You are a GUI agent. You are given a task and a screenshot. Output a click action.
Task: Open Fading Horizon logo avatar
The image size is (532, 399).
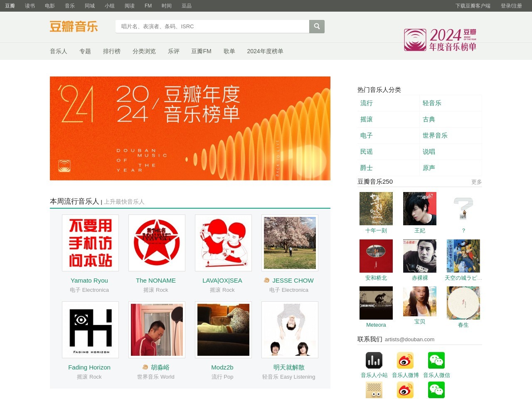pos(90,330)
